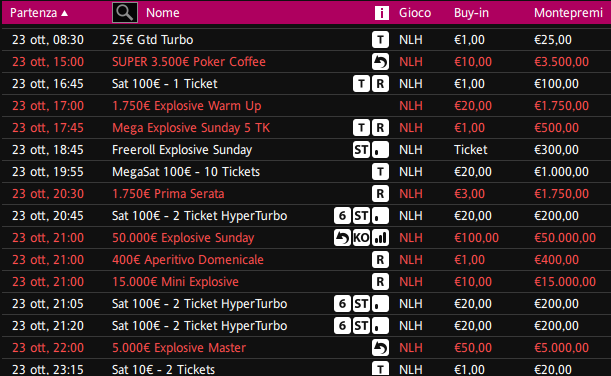
Task: Click the 'ST' icon on Freeroll Explosive Sunday
Action: (361, 150)
